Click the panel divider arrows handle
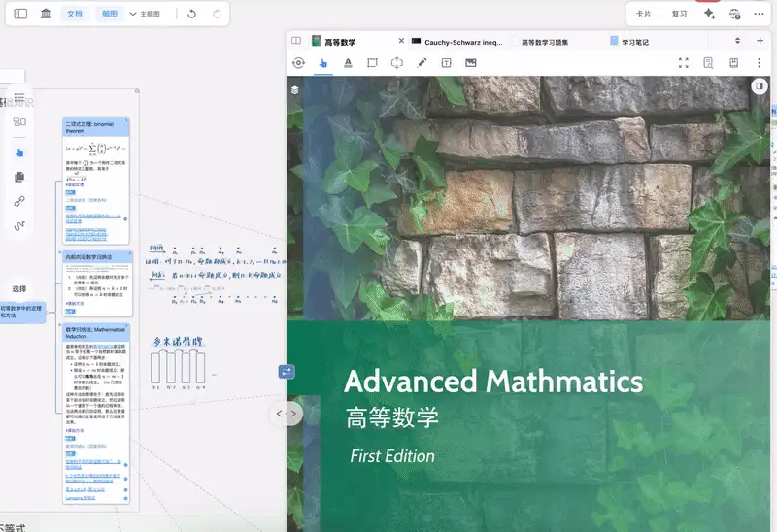 tap(287, 414)
